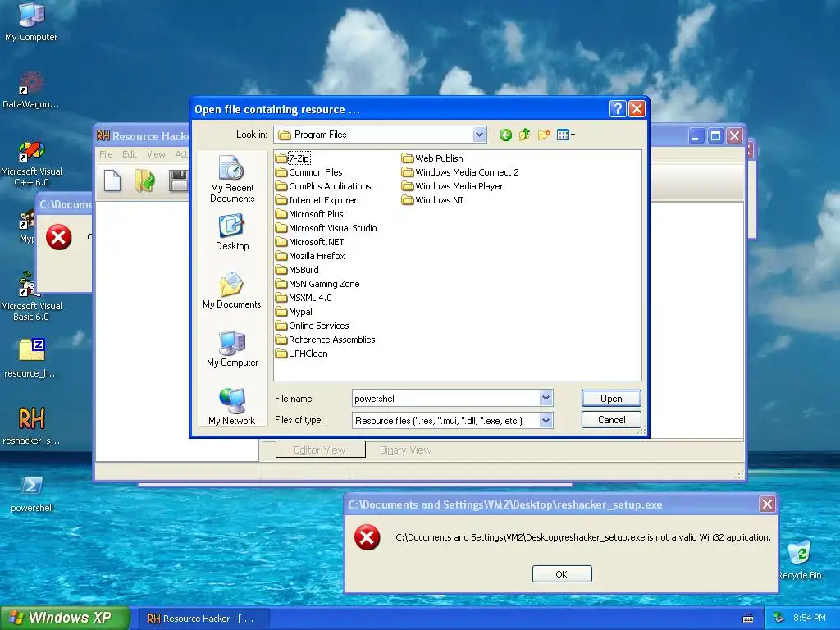Select the 7-Zip folder
This screenshot has height=630, width=840.
(293, 158)
